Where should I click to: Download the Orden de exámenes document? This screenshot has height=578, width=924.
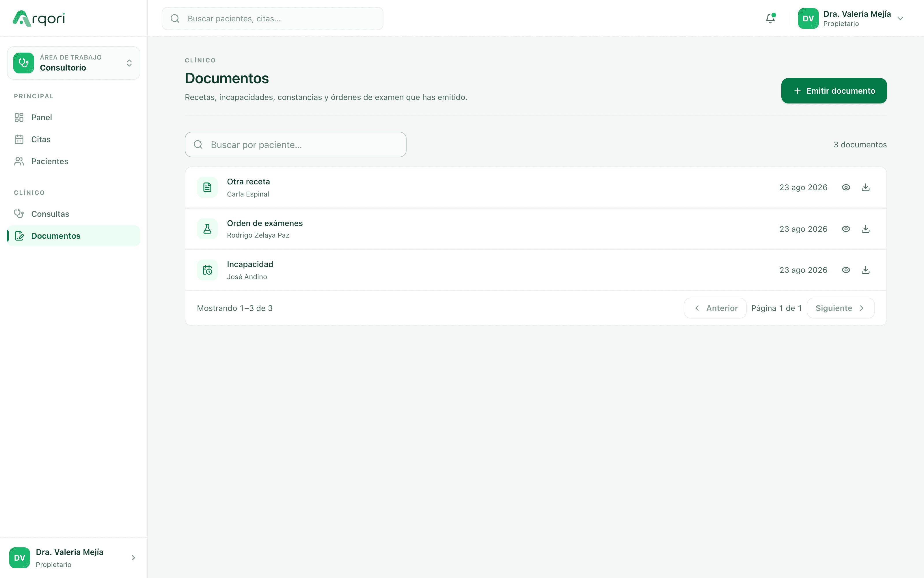(x=866, y=229)
